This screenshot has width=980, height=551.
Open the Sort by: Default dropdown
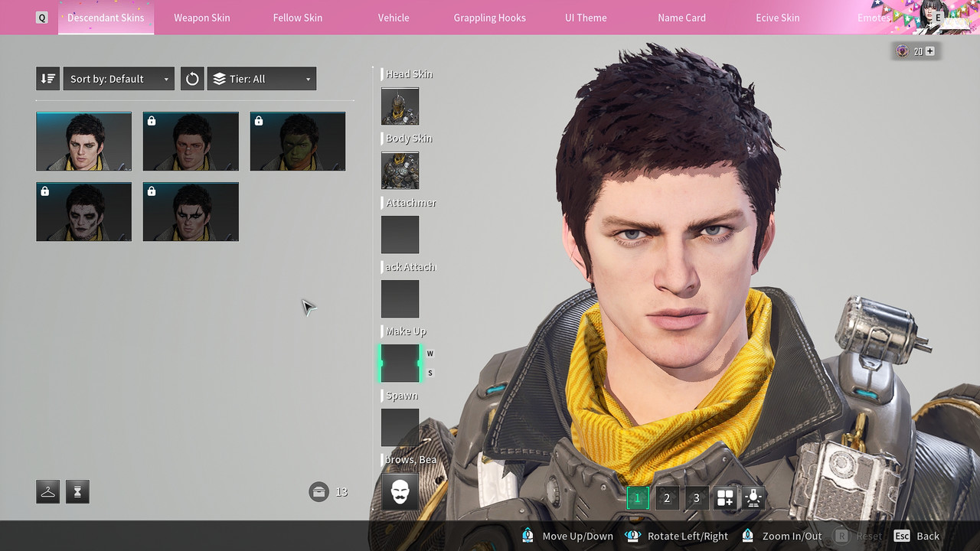coord(119,79)
